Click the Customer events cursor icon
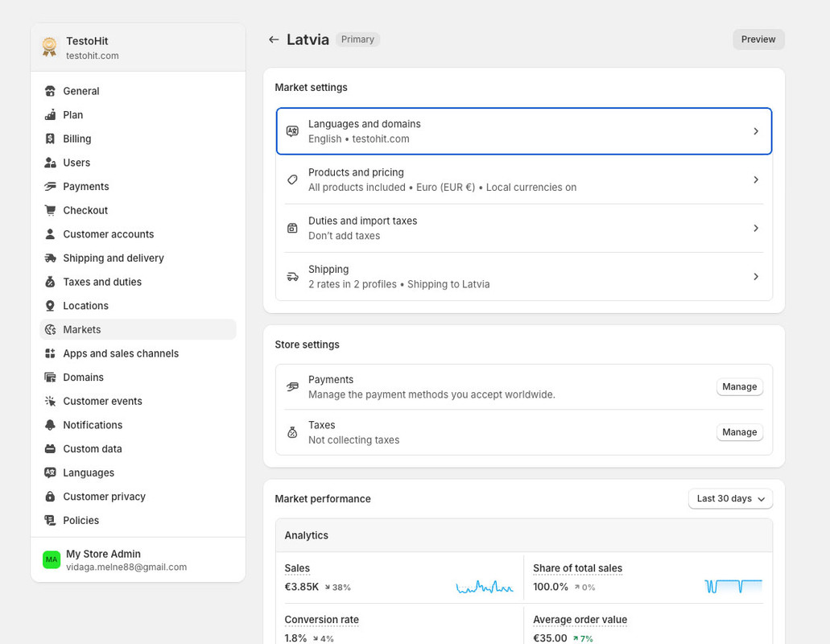Image resolution: width=830 pixels, height=644 pixels. click(x=50, y=401)
